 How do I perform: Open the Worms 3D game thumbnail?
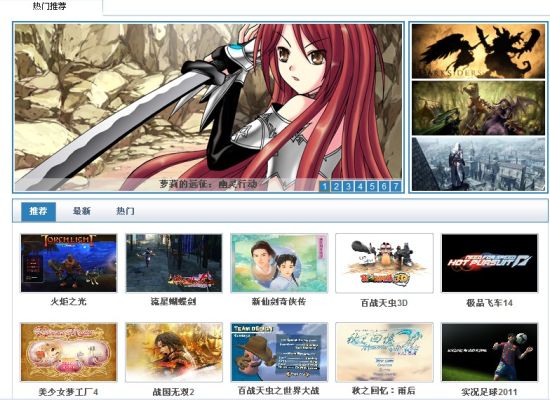(x=384, y=263)
